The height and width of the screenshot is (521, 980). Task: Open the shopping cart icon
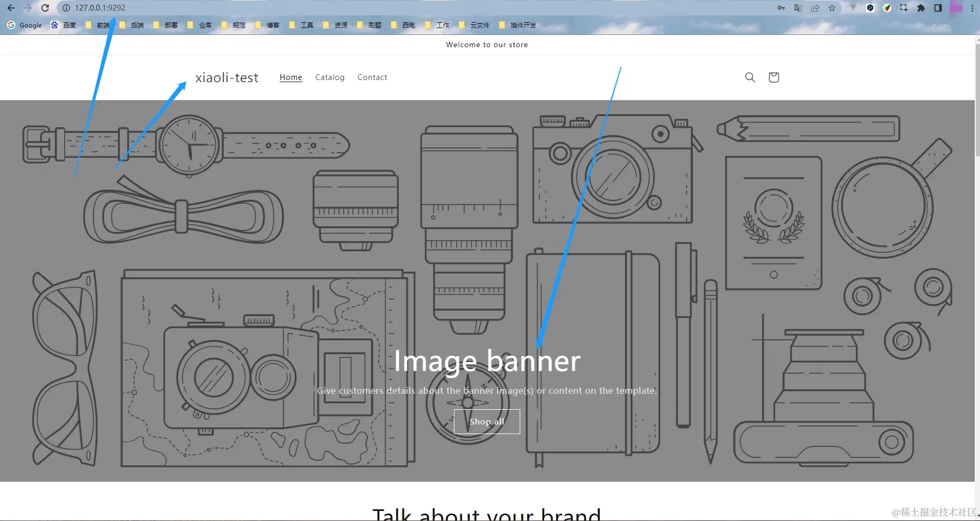point(774,77)
